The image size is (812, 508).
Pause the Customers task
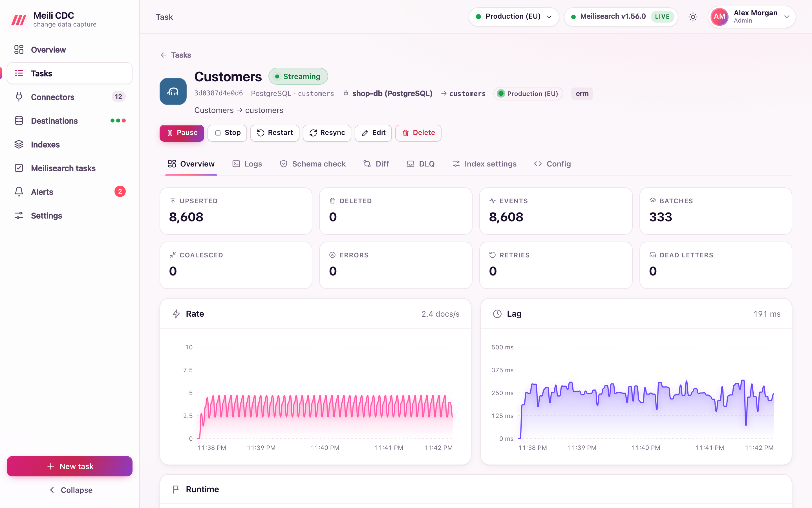click(x=182, y=133)
